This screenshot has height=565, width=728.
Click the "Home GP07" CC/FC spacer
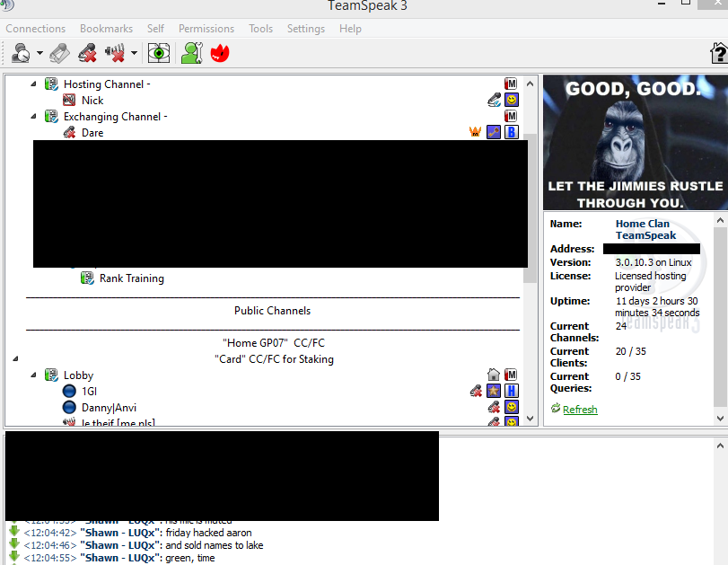274,343
